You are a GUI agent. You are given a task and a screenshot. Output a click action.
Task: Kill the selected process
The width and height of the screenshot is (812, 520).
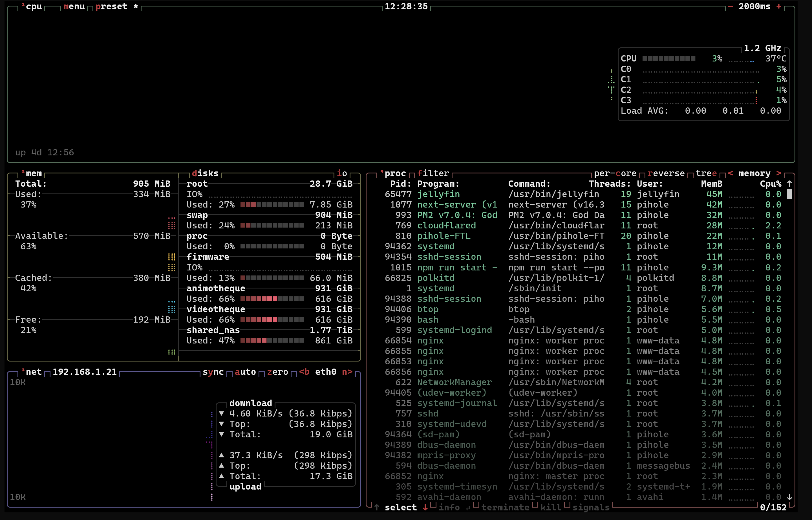(x=551, y=507)
